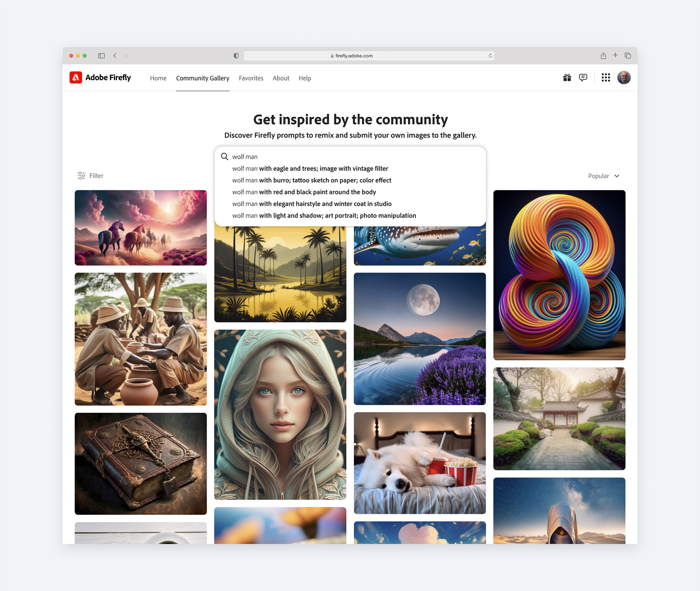700x591 pixels.
Task: Select suggestion with eagle and trees
Action: (x=310, y=168)
